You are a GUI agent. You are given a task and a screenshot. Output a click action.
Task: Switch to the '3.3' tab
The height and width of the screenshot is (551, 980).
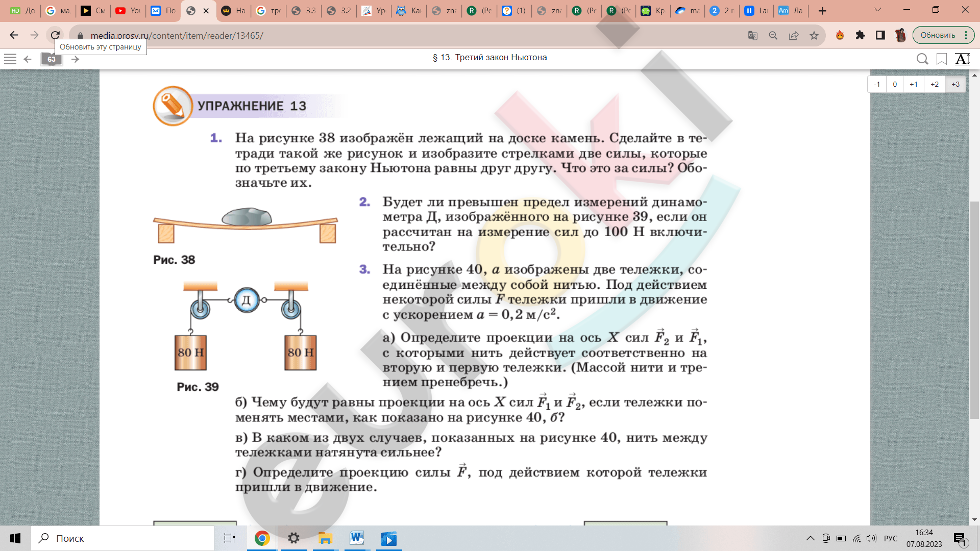[x=303, y=11]
